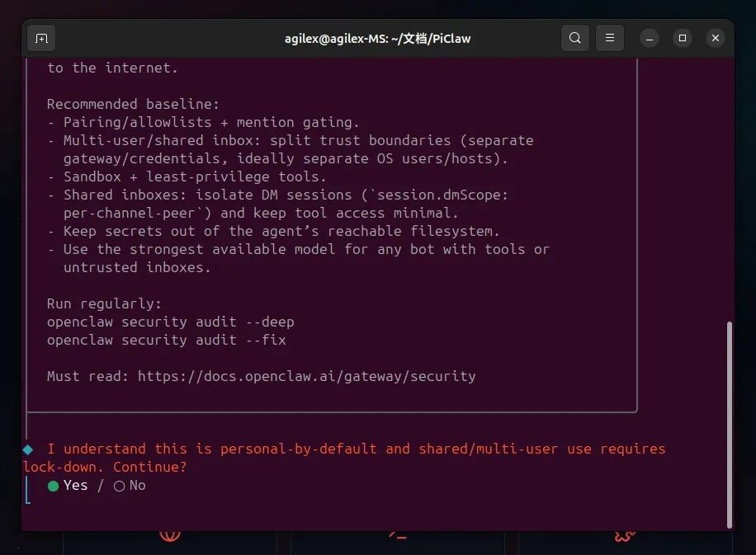
Task: Open a new terminal tab
Action: pyautogui.click(x=41, y=38)
